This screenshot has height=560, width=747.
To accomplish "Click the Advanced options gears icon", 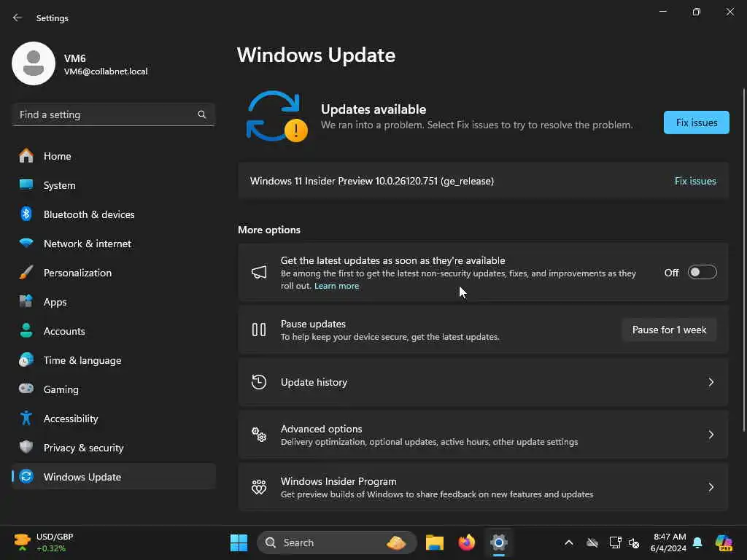I will tap(259, 435).
